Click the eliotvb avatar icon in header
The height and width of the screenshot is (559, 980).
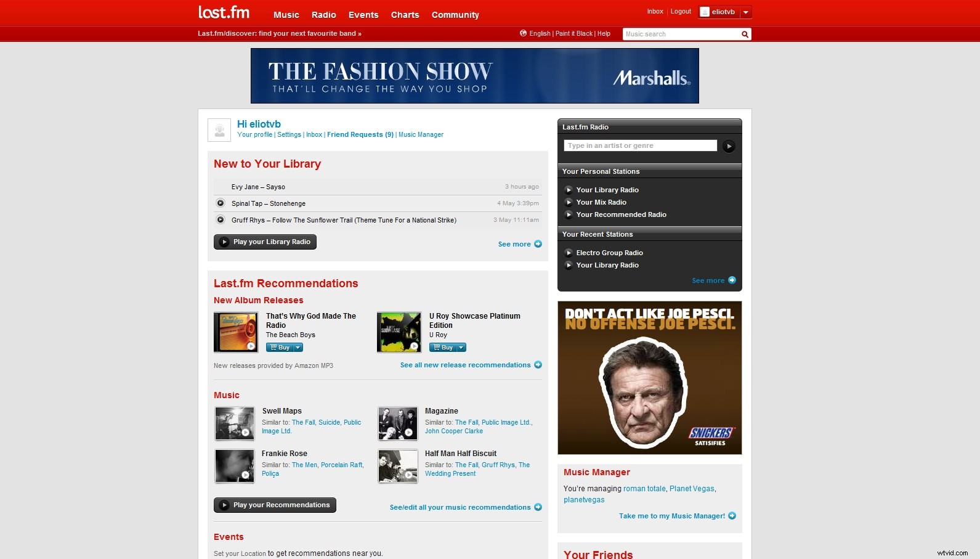point(705,12)
